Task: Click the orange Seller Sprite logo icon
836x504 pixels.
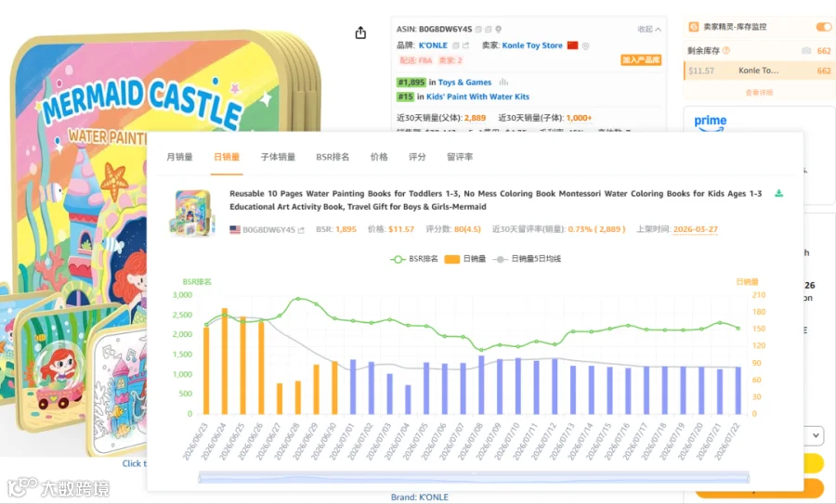Action: [693, 27]
